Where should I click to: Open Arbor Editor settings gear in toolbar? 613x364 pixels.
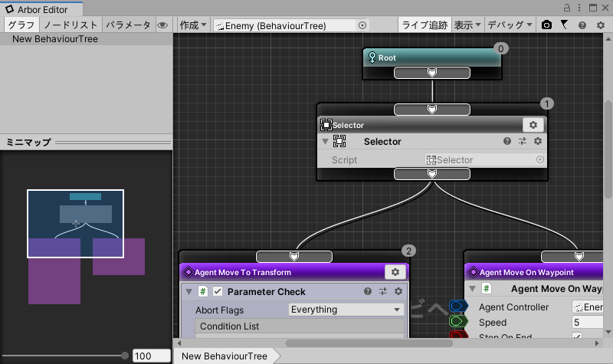(598, 25)
